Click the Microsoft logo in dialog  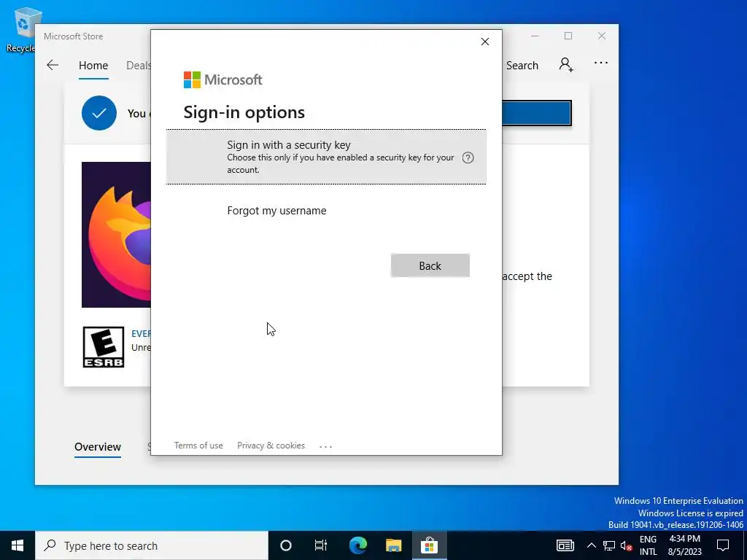(223, 80)
